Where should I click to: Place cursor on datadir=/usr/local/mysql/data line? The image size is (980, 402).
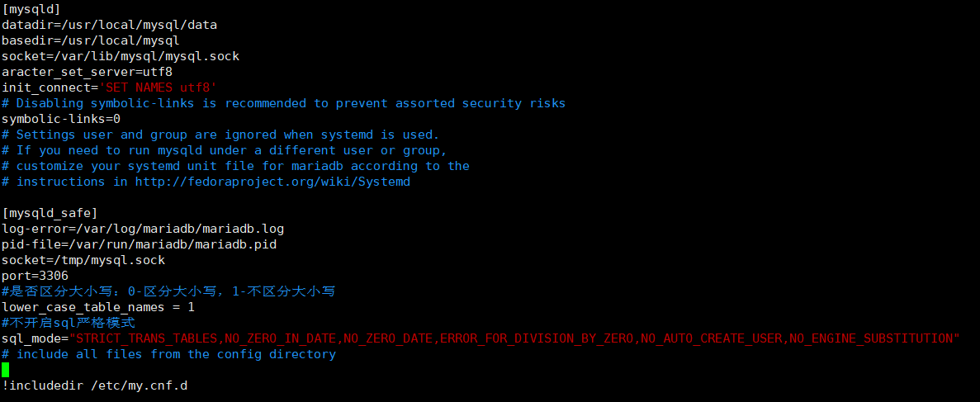109,25
